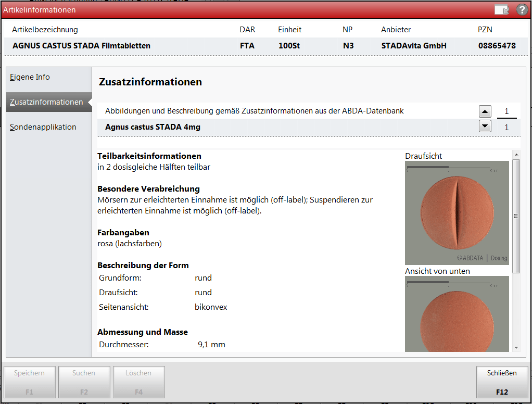Click the Artikelbezeichnung column header
Screen dimensions: 532x404
pyautogui.click(x=45, y=30)
